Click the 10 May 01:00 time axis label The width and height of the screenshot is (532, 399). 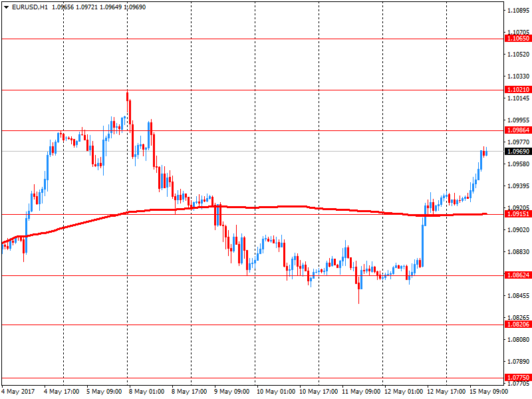(276, 392)
